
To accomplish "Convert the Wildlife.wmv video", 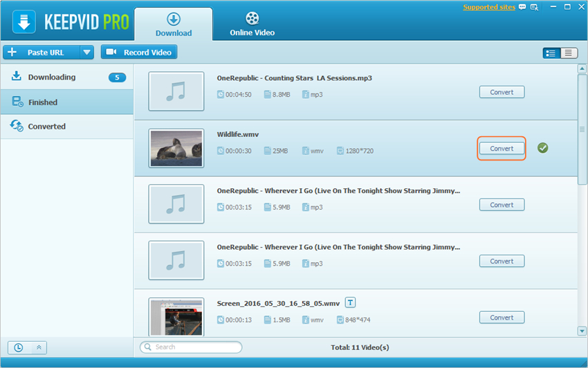I will click(x=502, y=149).
